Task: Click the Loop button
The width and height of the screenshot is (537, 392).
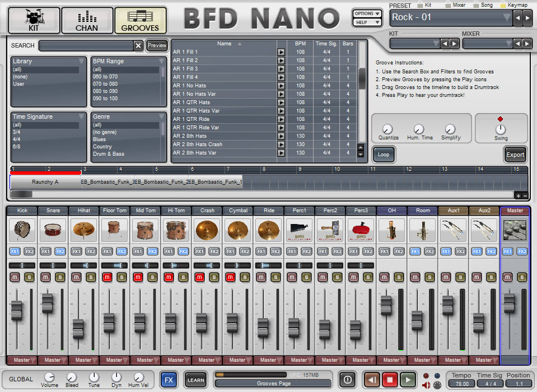Action: point(383,155)
